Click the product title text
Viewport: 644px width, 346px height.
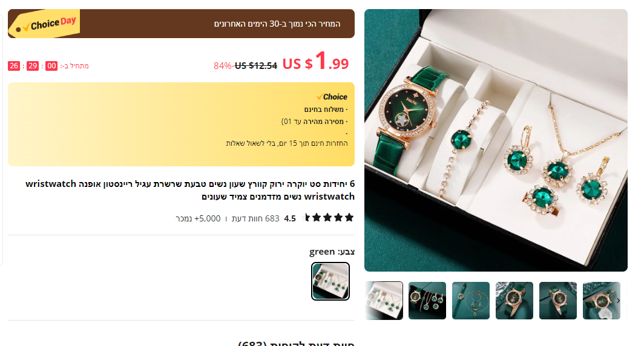(190, 190)
